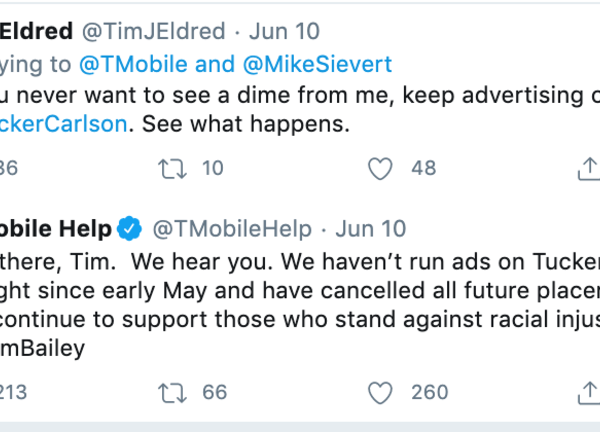This screenshot has height=432, width=600.
Task: Share the T-Mobile Help reply
Action: (587, 391)
